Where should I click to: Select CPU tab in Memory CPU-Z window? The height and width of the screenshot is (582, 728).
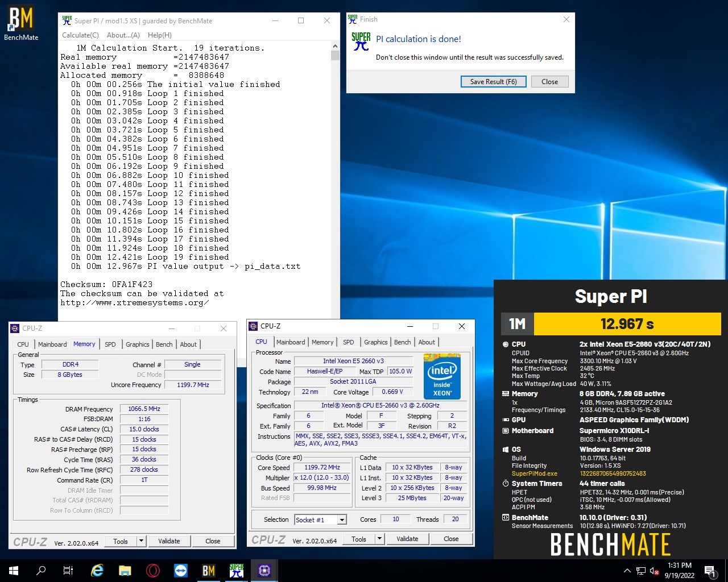tap(23, 344)
